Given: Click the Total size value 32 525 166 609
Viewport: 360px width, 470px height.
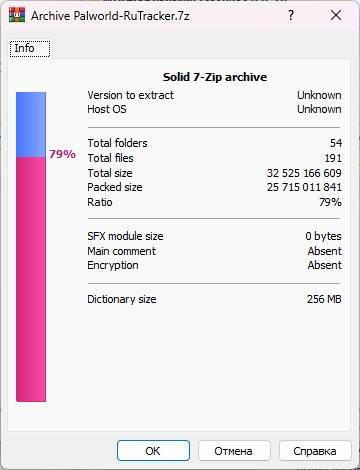Looking at the screenshot, I should (304, 173).
